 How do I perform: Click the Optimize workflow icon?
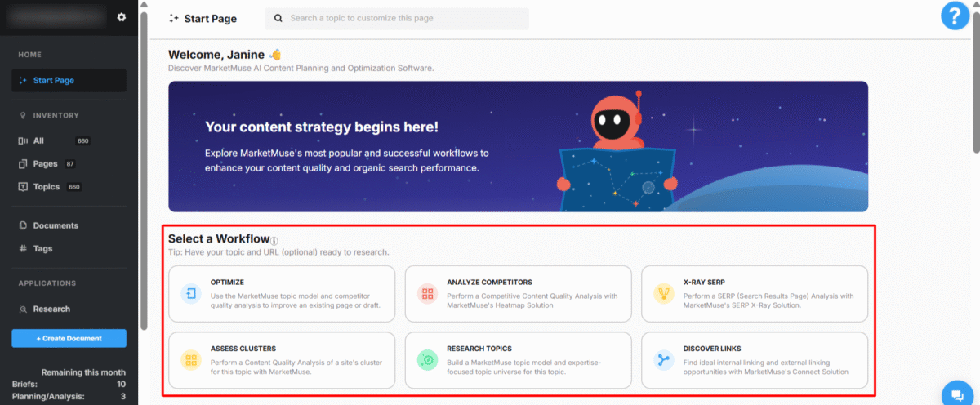(191, 293)
